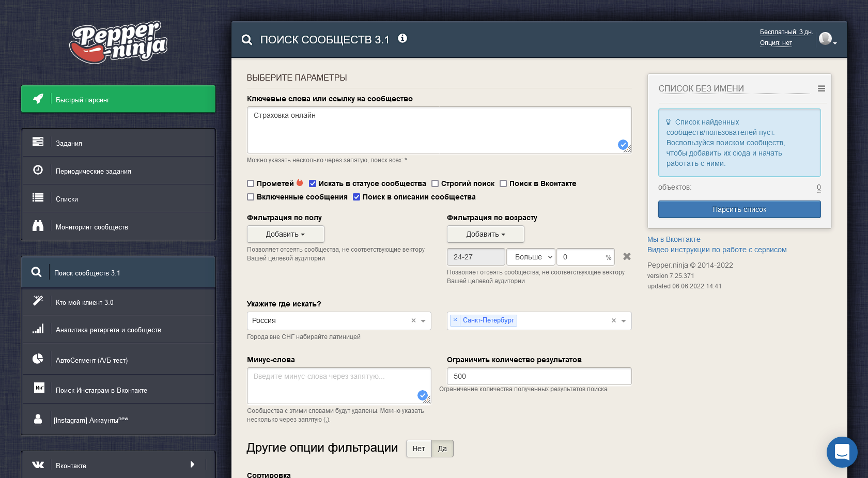Uncheck Поиск в описании сообщества
Screen dimensions: 868x478
point(357,197)
